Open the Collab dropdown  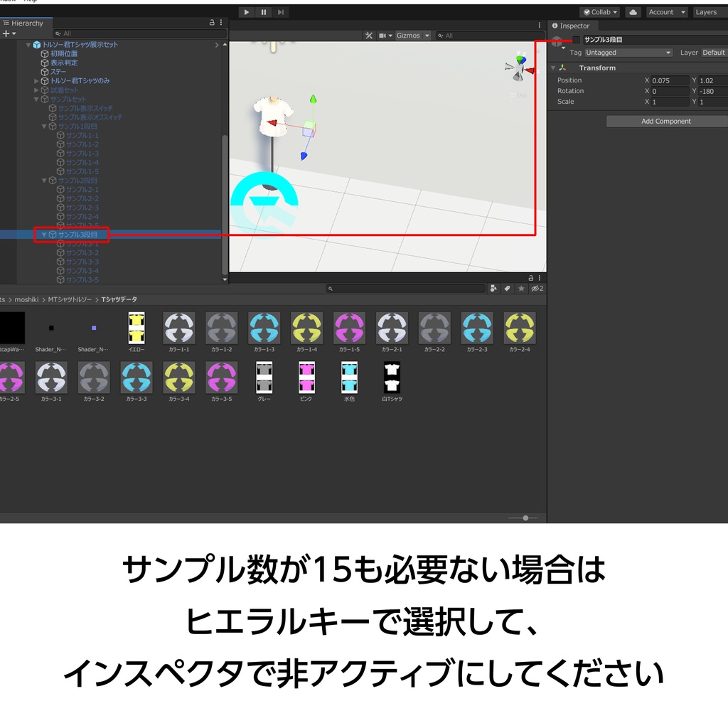(x=600, y=12)
